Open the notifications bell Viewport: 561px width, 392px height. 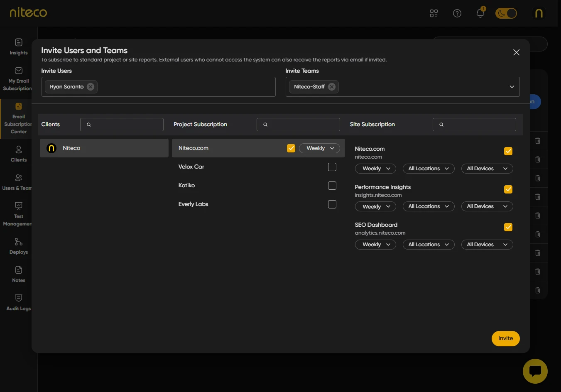coord(480,13)
